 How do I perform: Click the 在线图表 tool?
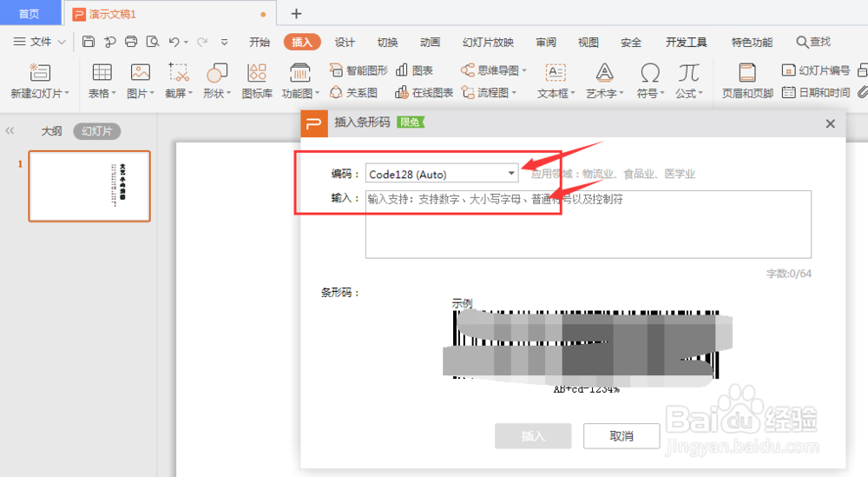pyautogui.click(x=424, y=92)
